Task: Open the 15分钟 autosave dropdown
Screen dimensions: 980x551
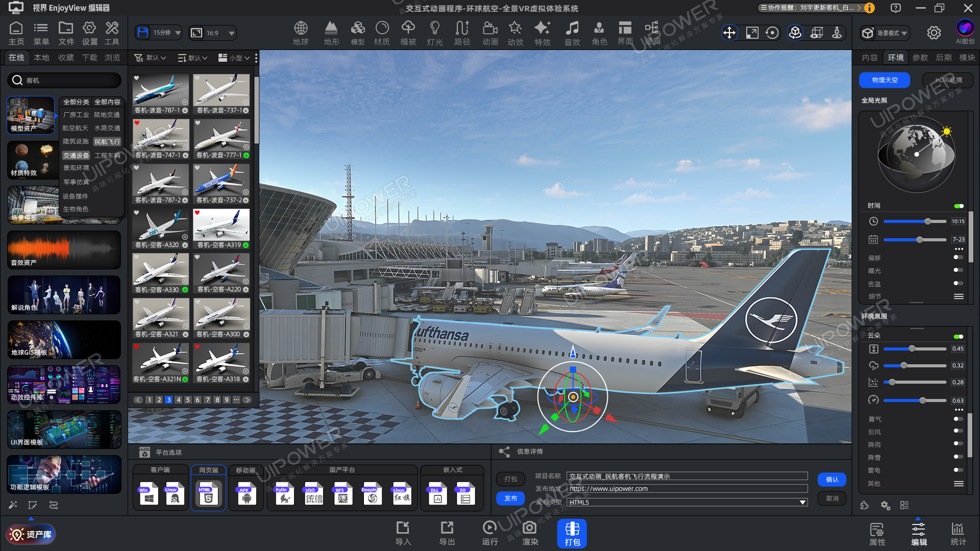Action: pos(159,33)
